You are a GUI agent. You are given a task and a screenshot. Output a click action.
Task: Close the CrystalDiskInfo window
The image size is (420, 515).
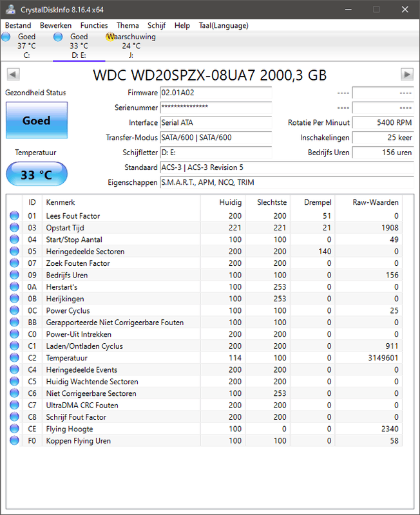[x=405, y=10]
